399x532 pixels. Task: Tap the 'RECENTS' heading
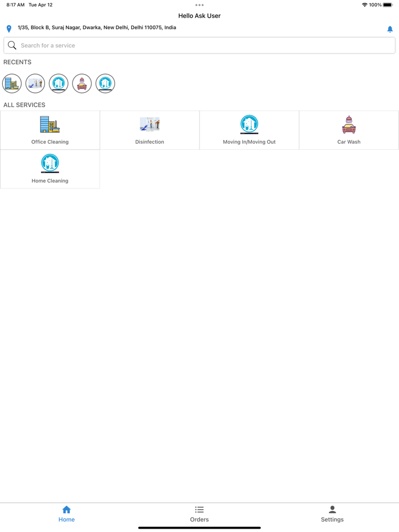point(17,62)
